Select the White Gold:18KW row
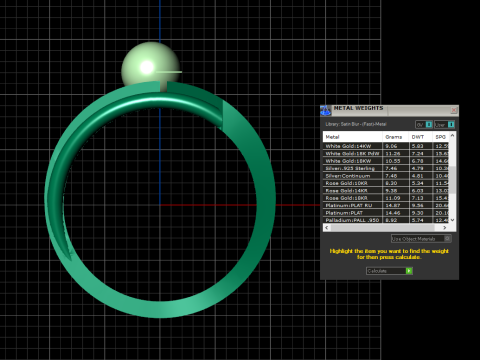The image size is (480, 360). tap(386, 161)
